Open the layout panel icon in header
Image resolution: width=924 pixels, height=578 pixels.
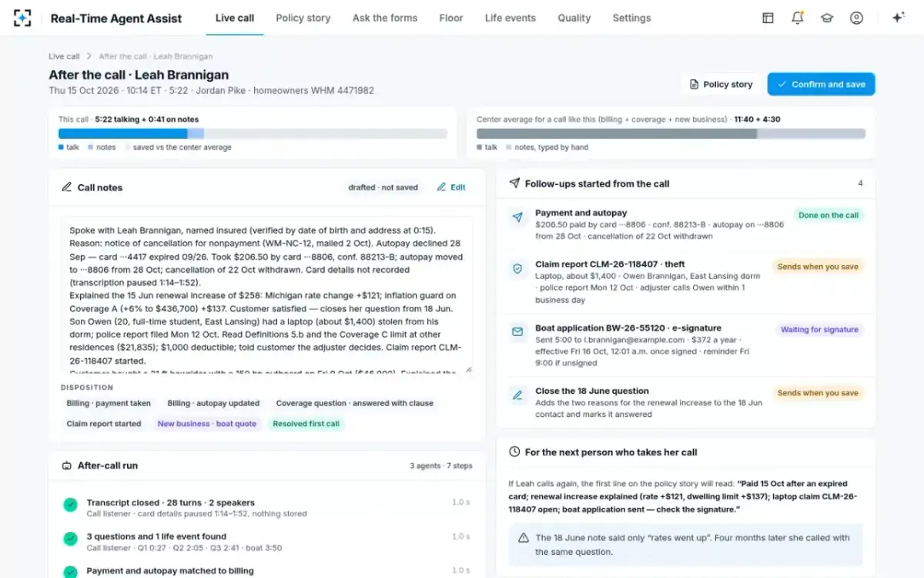[x=768, y=18]
